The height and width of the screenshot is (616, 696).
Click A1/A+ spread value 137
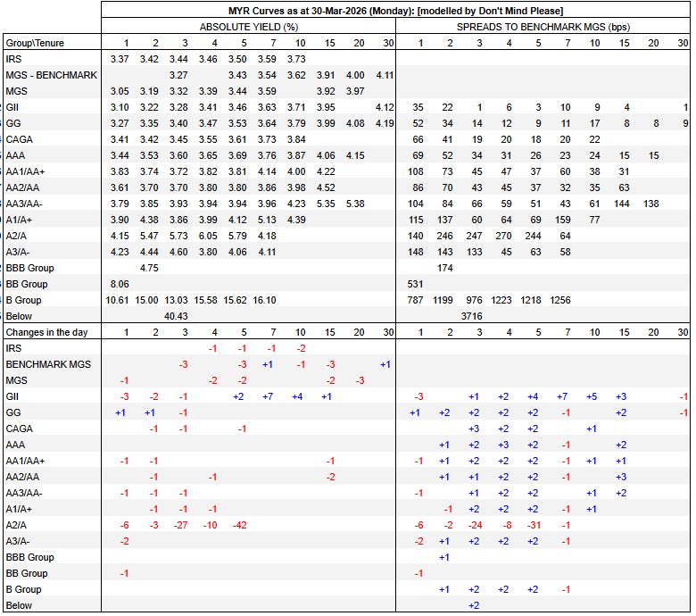pyautogui.click(x=444, y=220)
